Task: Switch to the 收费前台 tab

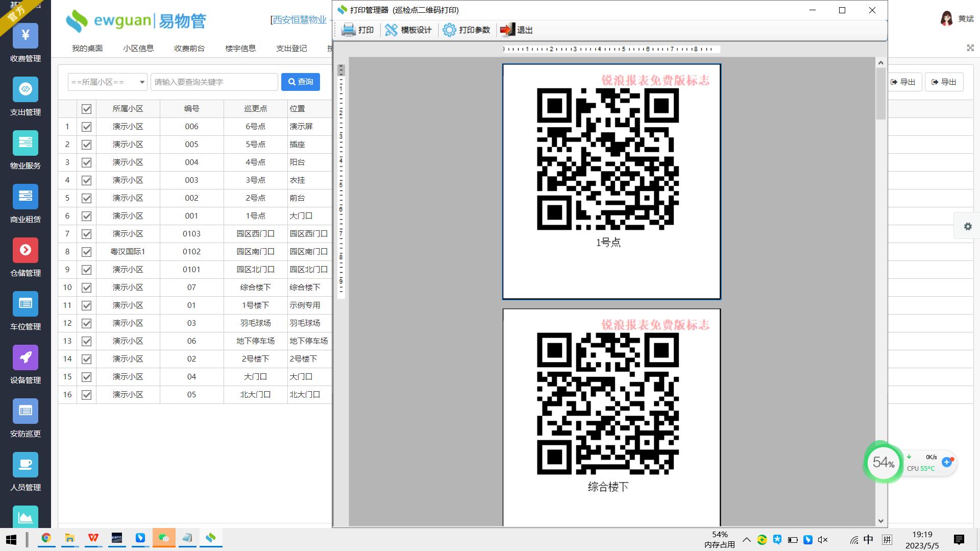Action: (189, 49)
